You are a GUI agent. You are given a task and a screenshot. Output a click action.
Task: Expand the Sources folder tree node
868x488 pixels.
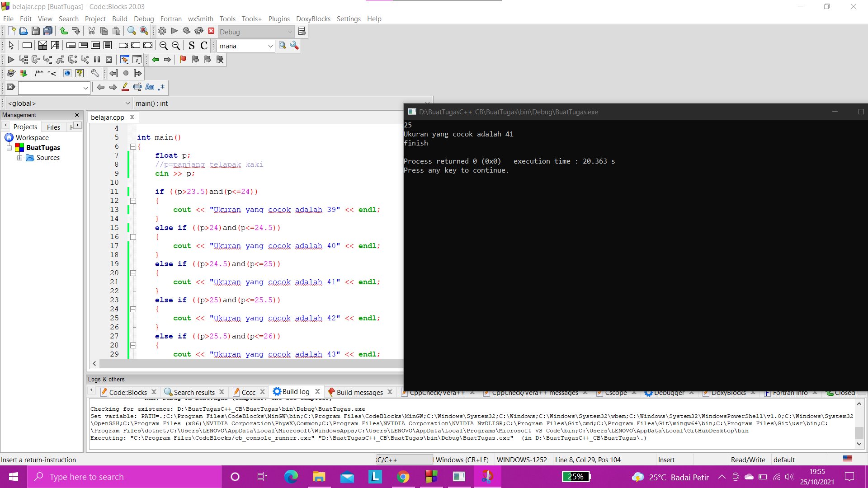19,158
